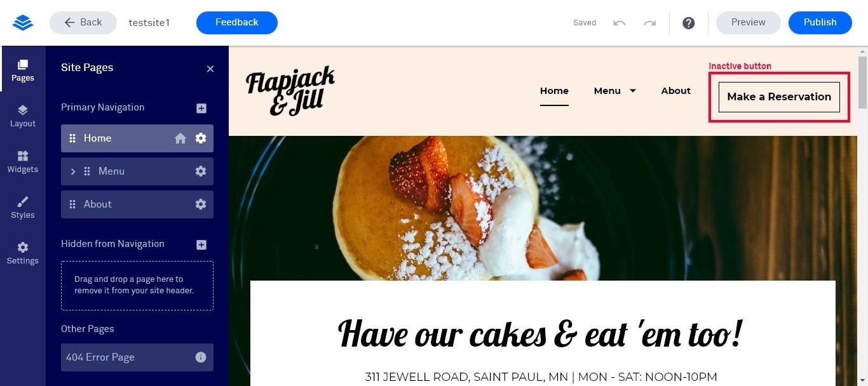Click the Feedback button
868x386 pixels.
coord(237,22)
